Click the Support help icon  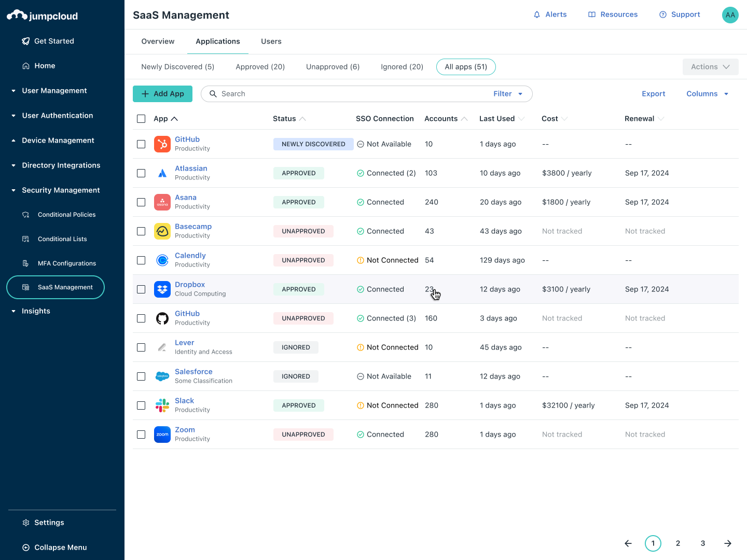(663, 15)
